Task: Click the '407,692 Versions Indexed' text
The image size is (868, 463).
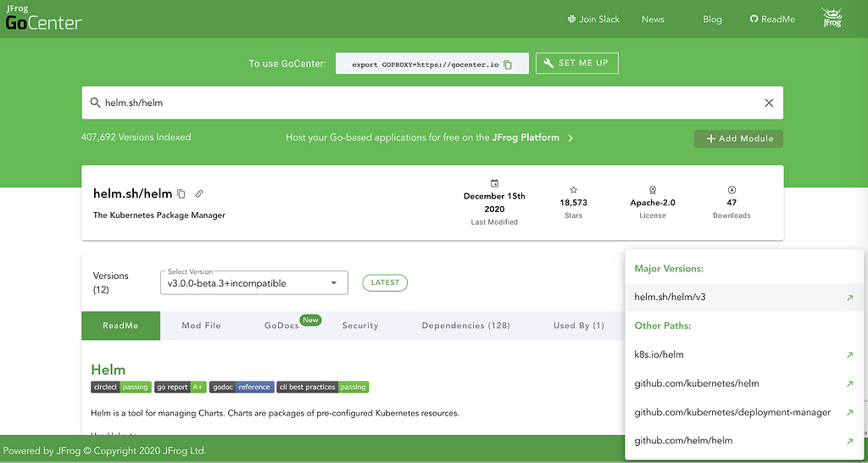Action: point(136,137)
